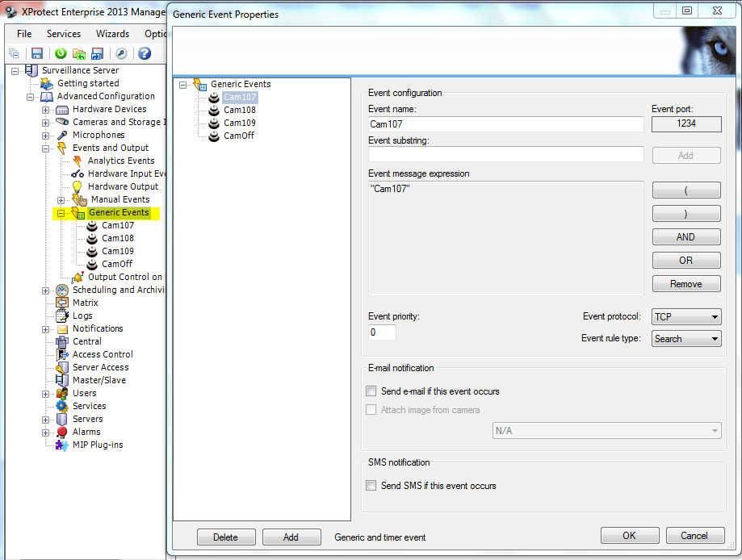Screen dimensions: 742x560
Task: Click the Getting started icon
Action: (47, 84)
